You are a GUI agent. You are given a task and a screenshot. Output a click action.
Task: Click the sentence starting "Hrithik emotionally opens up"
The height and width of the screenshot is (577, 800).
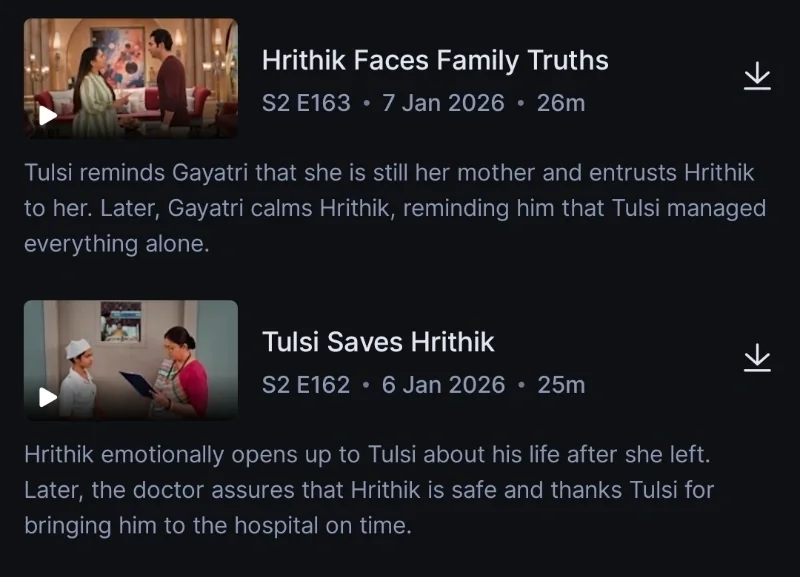366,455
